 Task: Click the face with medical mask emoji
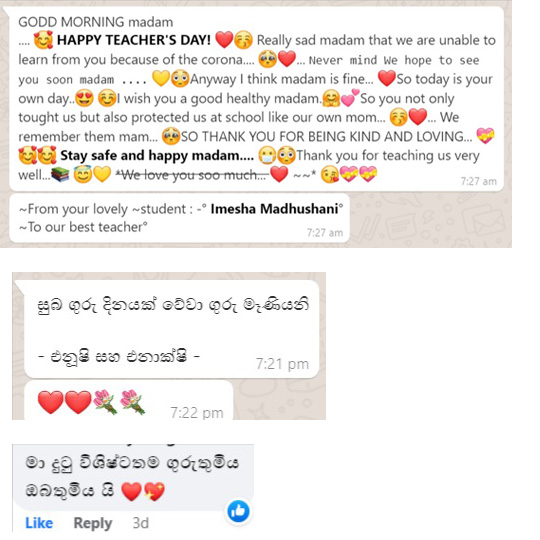[x=267, y=155]
